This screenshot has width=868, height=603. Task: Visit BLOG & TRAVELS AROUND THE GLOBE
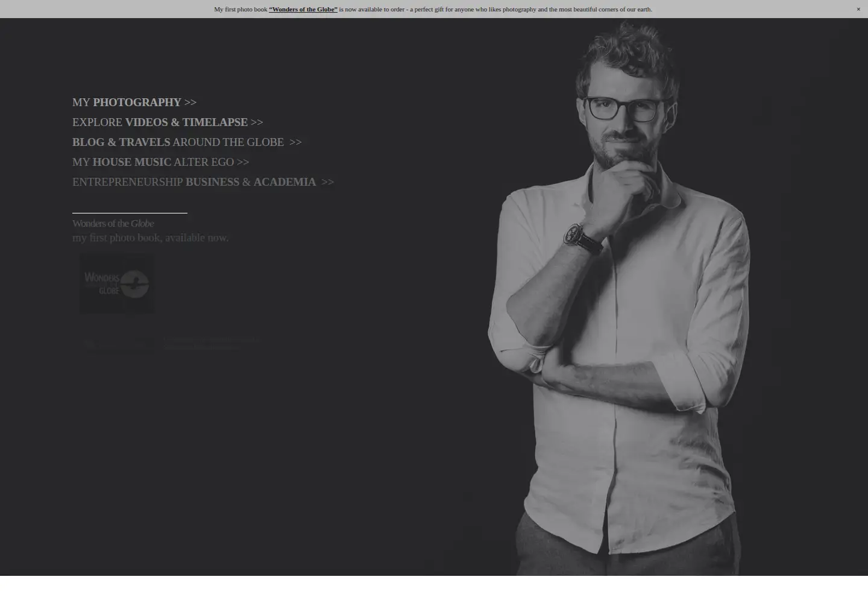click(187, 142)
